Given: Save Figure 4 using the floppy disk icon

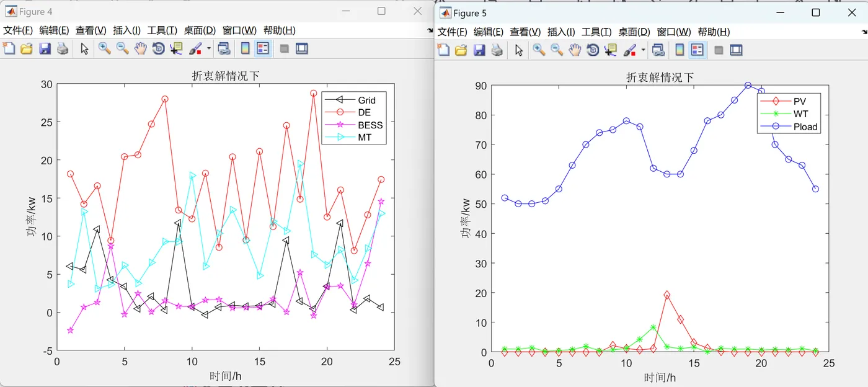Looking at the screenshot, I should 45,48.
